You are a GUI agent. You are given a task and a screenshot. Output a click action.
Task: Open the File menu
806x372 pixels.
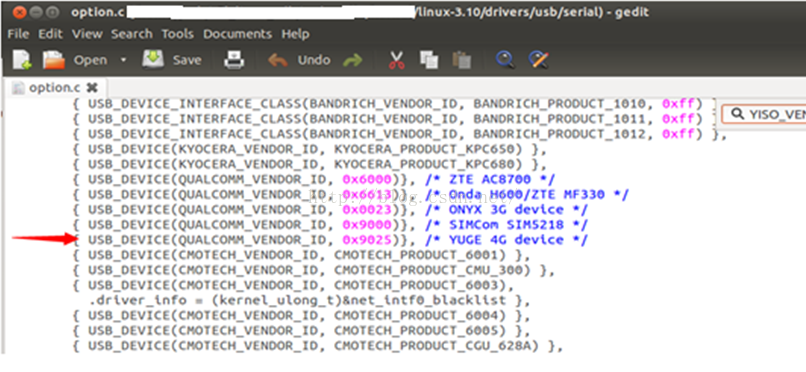point(18,34)
